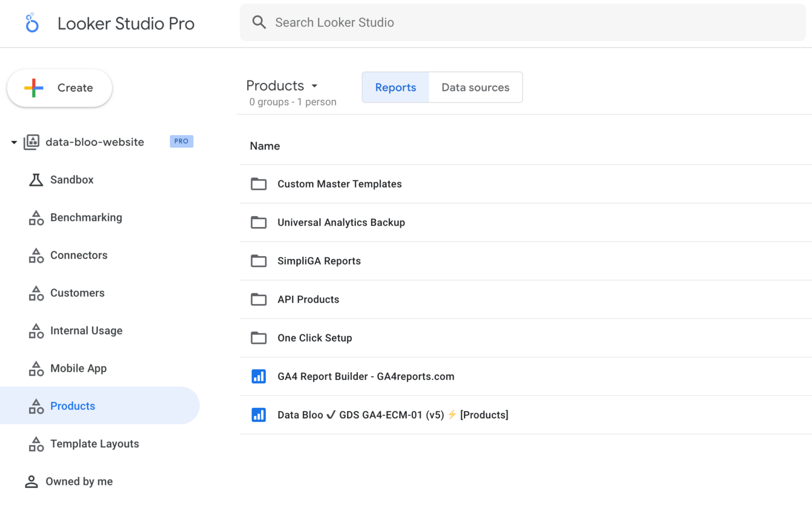Collapse the data-bloo-website workspace tree
This screenshot has height=506, width=812.
pos(14,142)
